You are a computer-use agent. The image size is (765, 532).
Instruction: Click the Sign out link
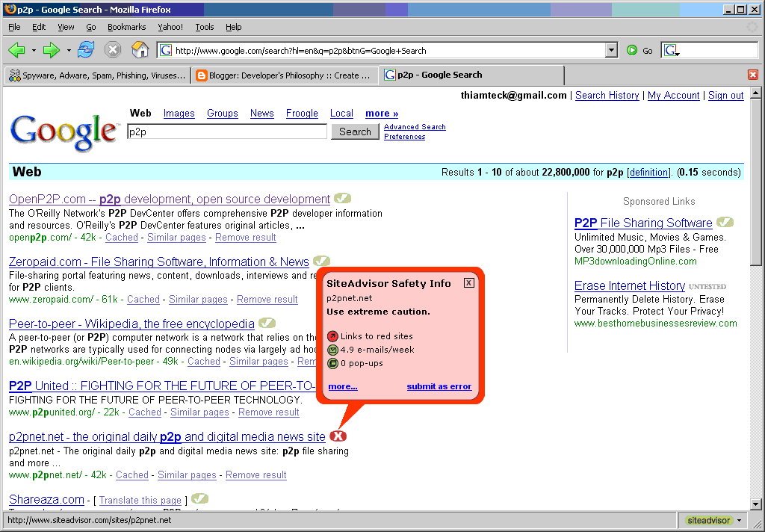[726, 95]
